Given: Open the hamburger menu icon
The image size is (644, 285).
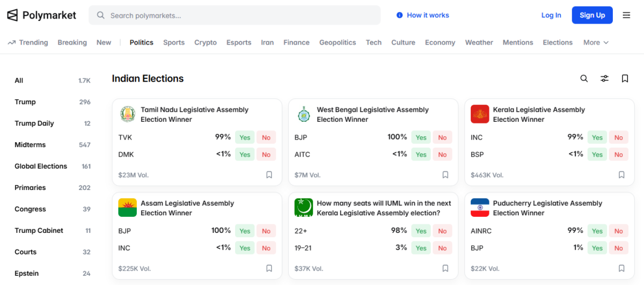Looking at the screenshot, I should (626, 15).
